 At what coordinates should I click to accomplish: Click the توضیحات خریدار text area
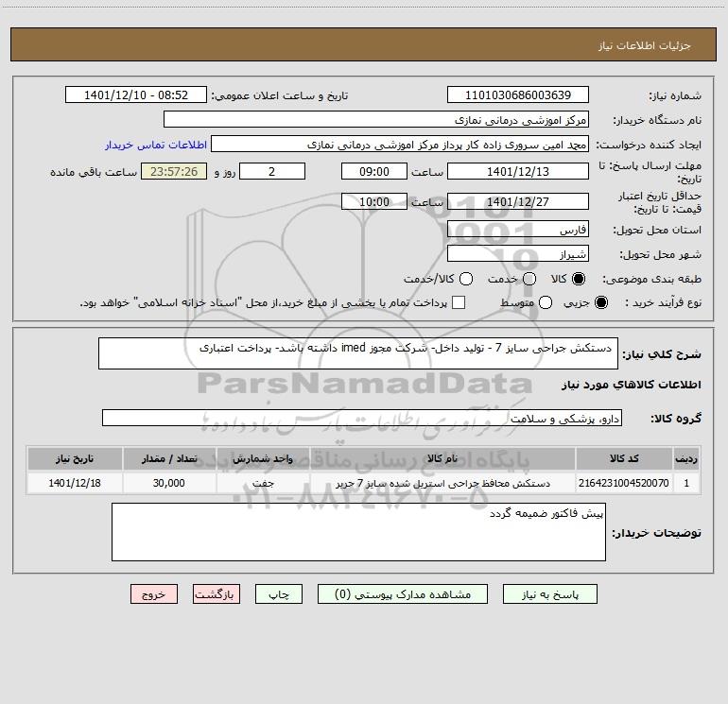click(358, 532)
